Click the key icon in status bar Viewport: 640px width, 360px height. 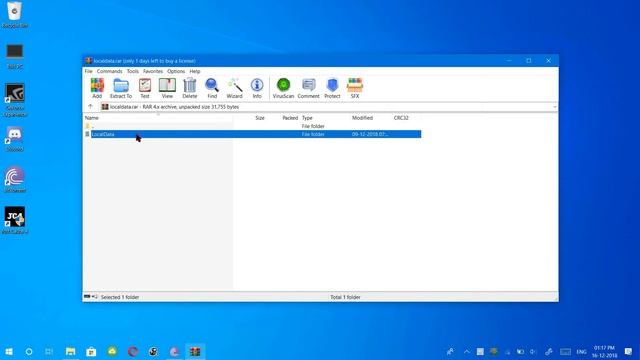[x=95, y=297]
